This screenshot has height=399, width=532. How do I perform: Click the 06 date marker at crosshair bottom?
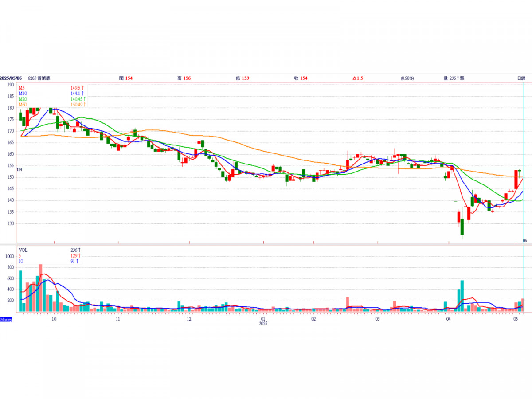coord(524,240)
